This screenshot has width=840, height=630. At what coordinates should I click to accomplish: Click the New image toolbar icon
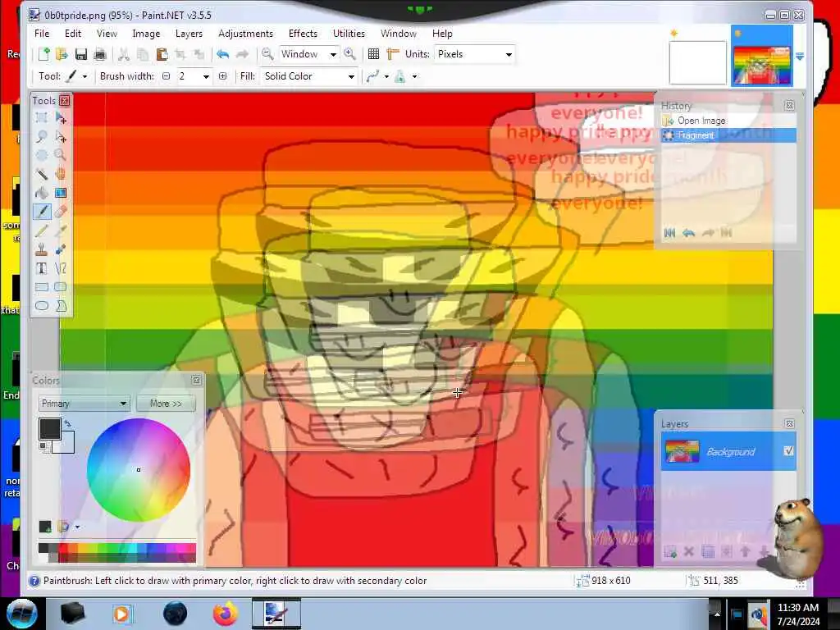(x=44, y=54)
